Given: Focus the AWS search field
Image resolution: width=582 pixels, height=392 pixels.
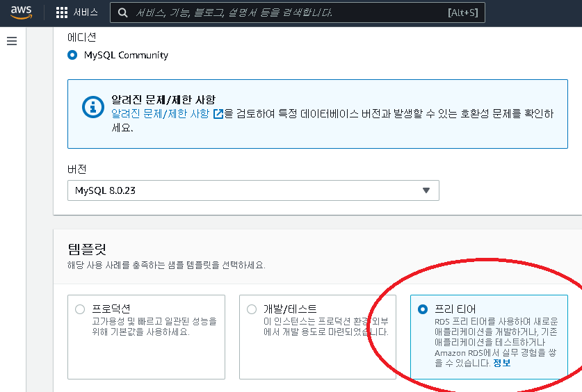Looking at the screenshot, I should 298,13.
